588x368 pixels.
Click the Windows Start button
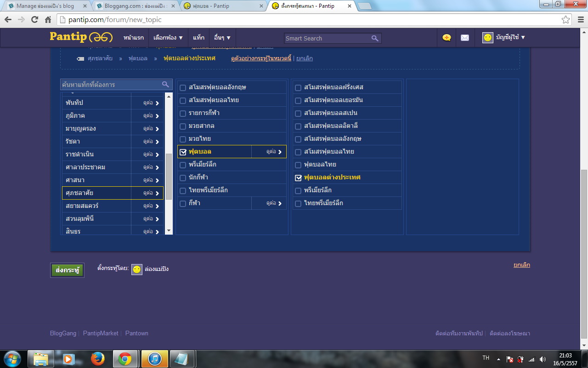click(12, 359)
